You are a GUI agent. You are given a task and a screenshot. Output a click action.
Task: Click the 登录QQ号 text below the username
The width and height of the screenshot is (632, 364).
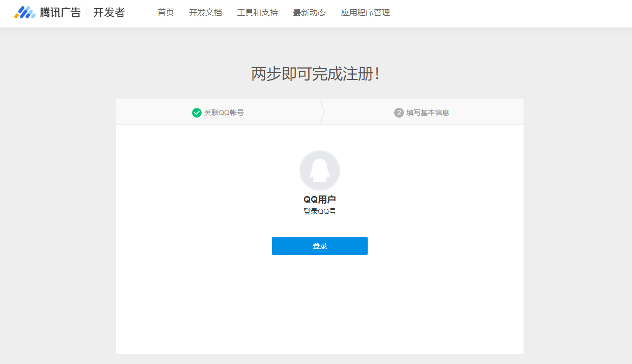coord(320,210)
